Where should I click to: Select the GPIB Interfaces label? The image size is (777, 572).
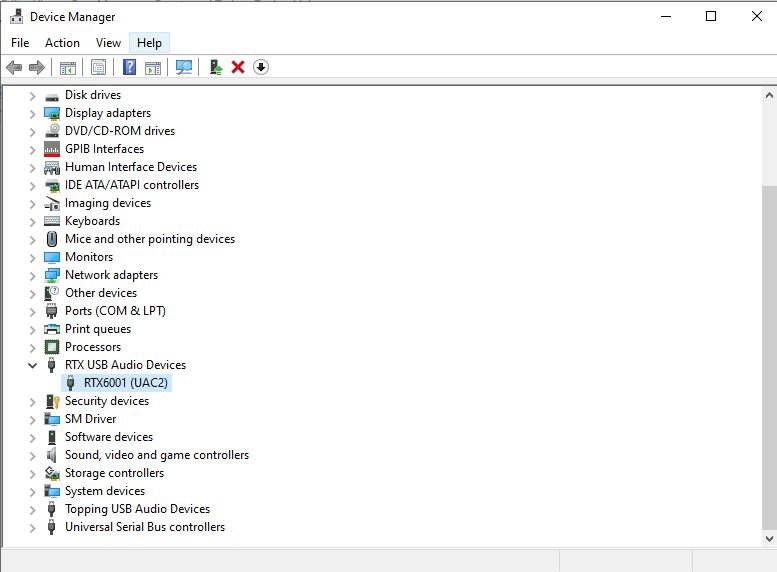click(105, 149)
